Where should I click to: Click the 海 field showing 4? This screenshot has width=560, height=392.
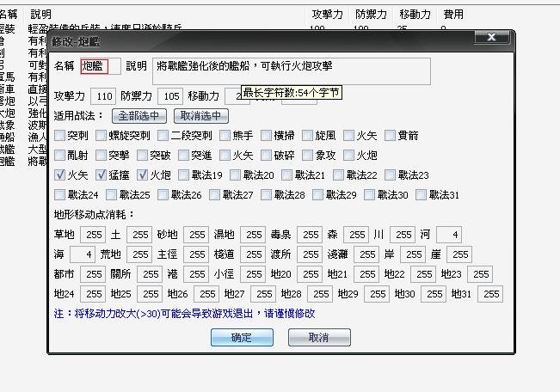coord(83,254)
